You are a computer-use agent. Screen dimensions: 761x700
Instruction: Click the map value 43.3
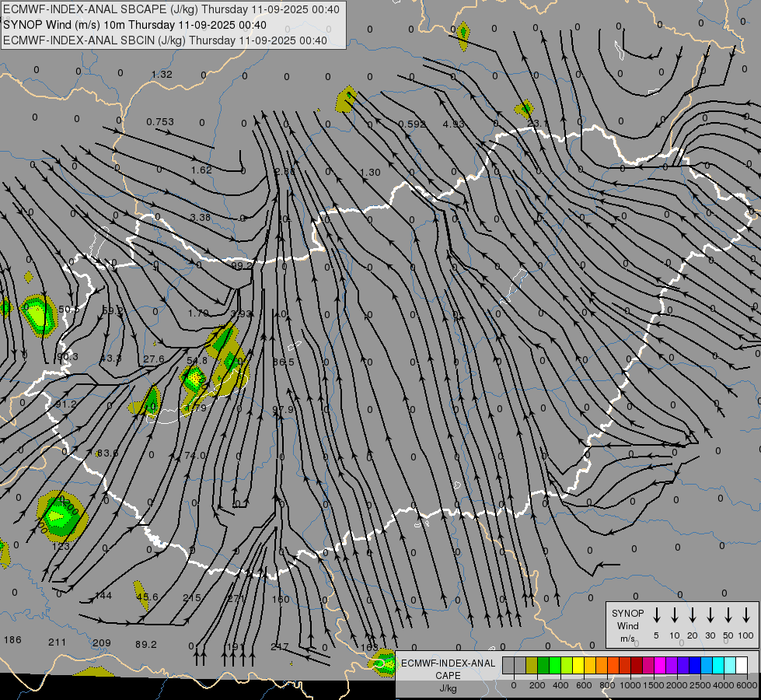click(110, 358)
